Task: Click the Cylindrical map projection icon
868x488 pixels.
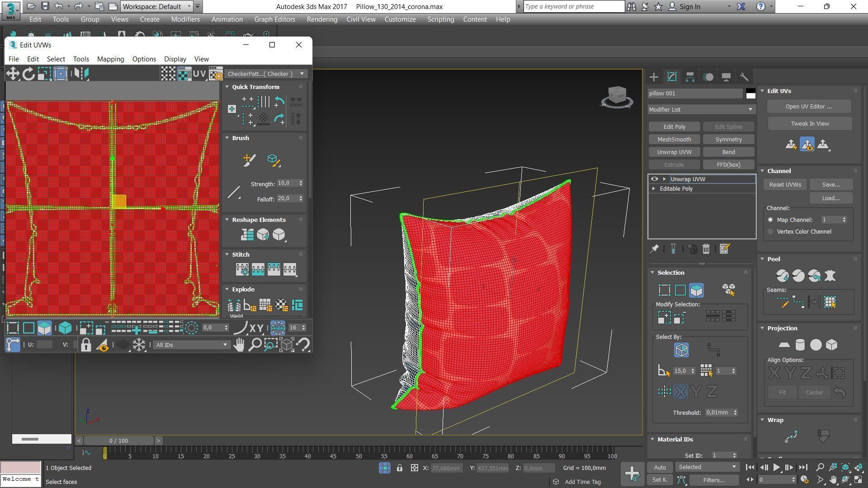Action: (800, 345)
